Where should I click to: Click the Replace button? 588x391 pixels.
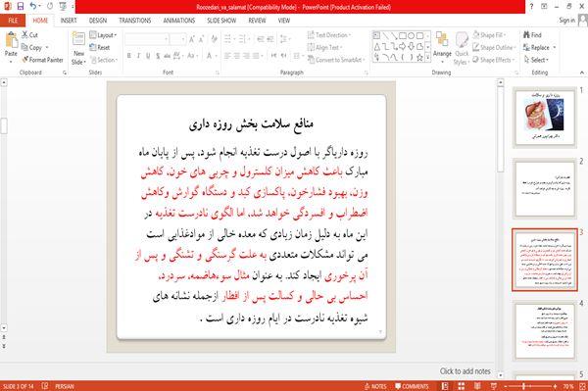[539, 47]
